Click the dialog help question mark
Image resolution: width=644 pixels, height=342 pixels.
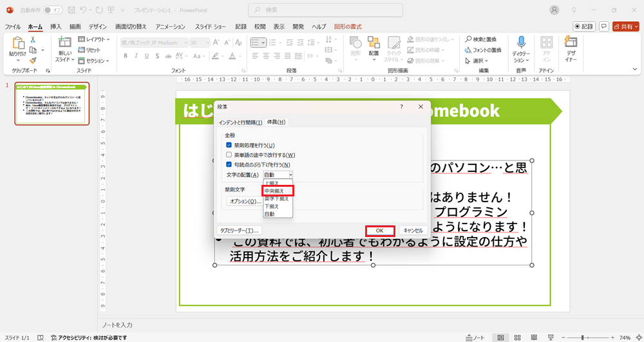[x=402, y=107]
